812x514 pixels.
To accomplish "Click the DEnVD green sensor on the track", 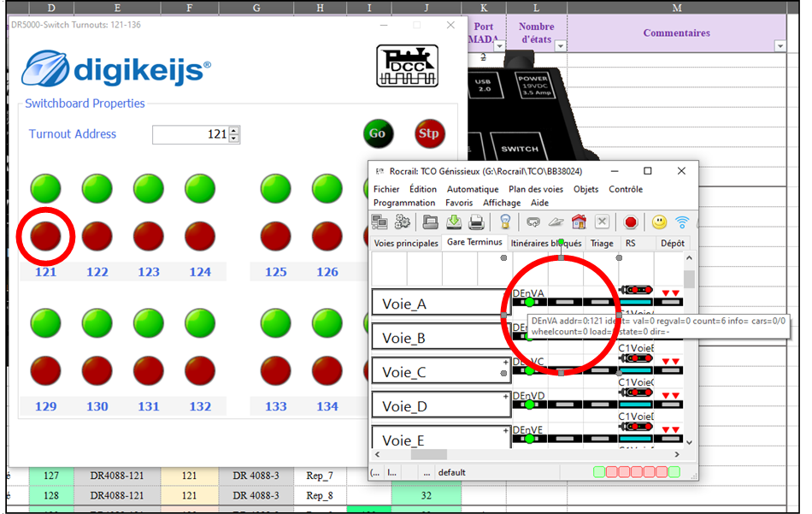I will 529,405.
